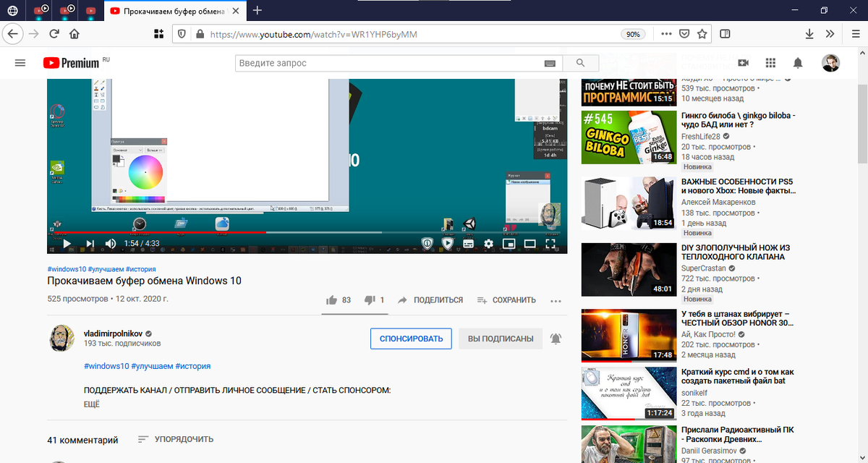
Task: Click the tracking protection shield in address bar
Action: point(182,34)
